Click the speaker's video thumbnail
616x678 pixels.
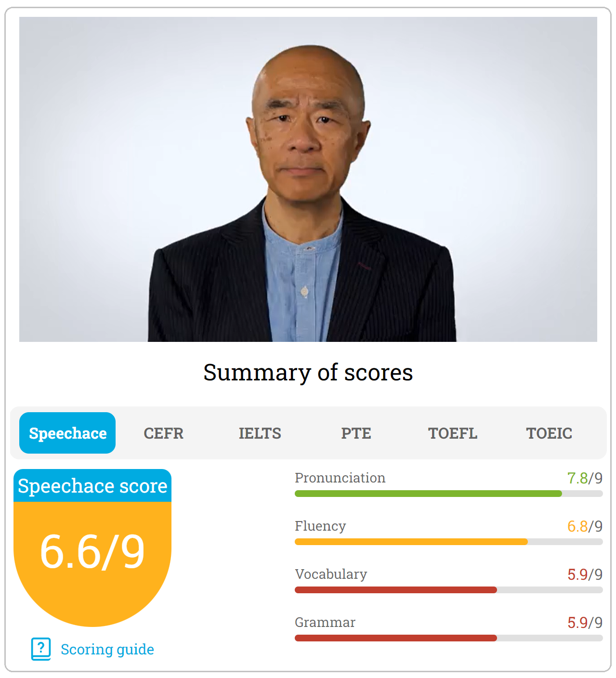308,178
